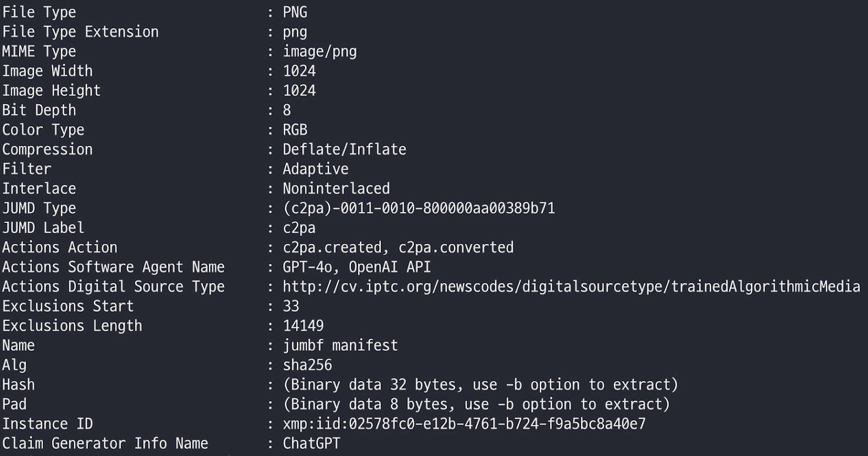Screen dimensions: 868x456
Task: Click the 'Image Height' label
Action: point(52,91)
